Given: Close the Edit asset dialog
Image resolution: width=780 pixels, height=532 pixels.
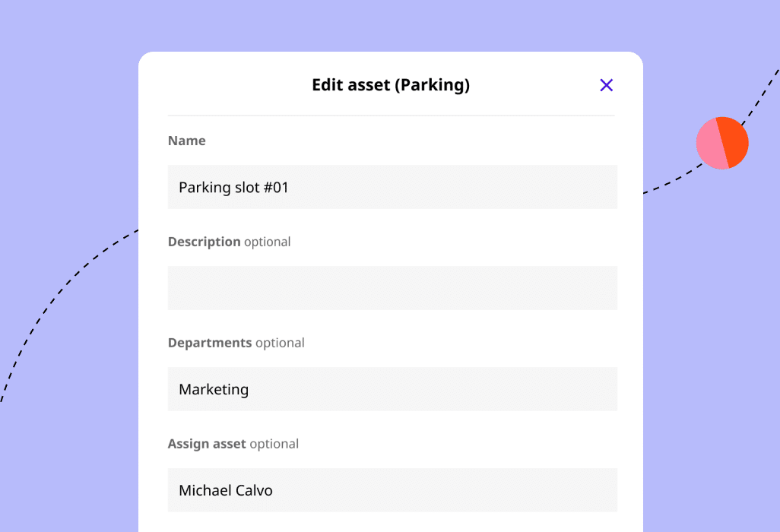Looking at the screenshot, I should [x=606, y=85].
